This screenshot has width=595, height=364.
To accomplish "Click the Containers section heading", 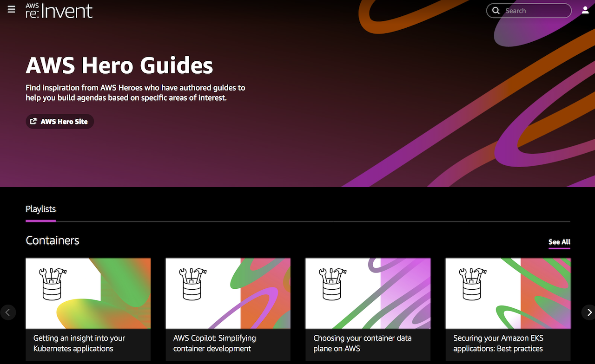I will pyautogui.click(x=53, y=240).
